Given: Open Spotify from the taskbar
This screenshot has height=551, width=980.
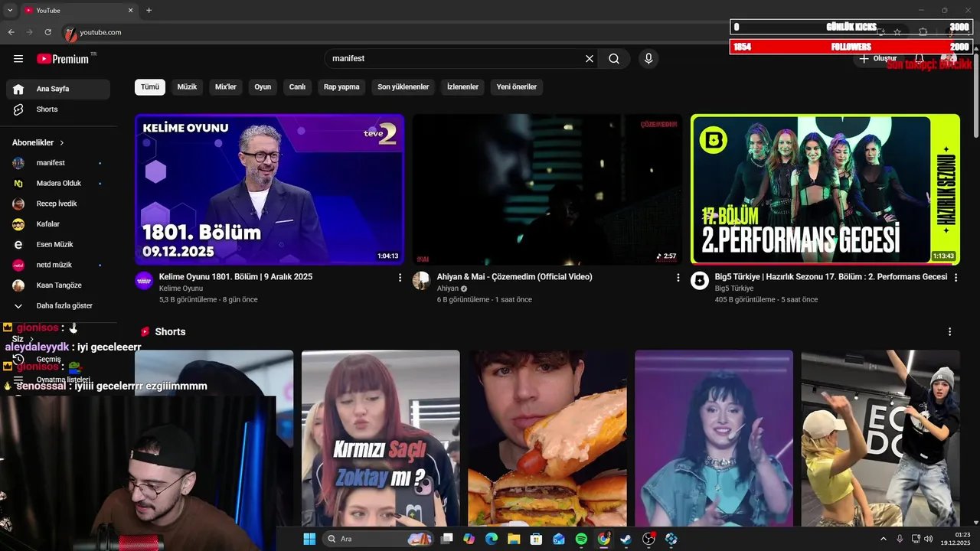Looking at the screenshot, I should (x=581, y=539).
